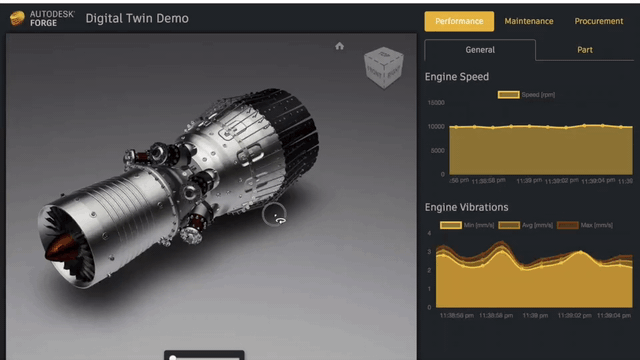Click the Engine Speed area chart
Screen dimensions: 640x360
click(x=541, y=150)
